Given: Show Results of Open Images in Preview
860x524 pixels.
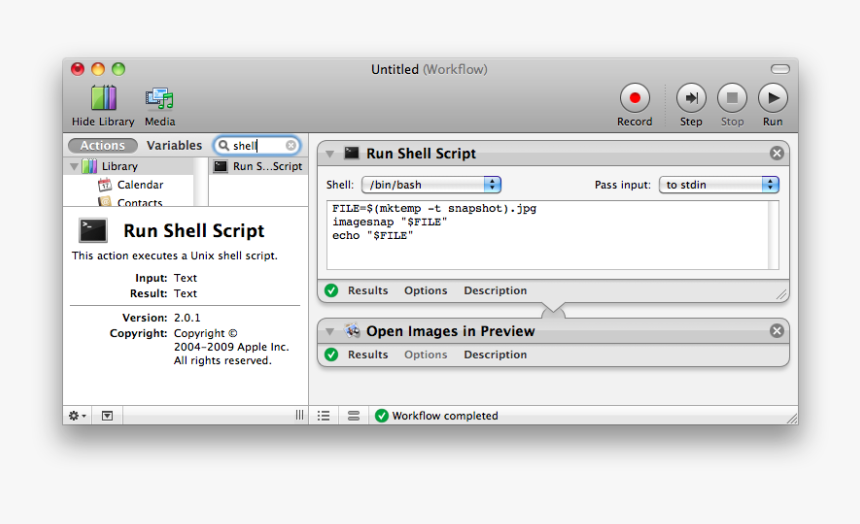Looking at the screenshot, I should 367,354.
